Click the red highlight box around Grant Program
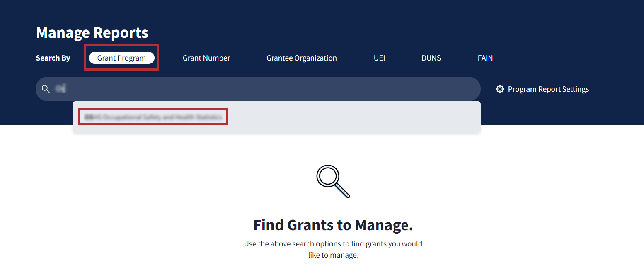Viewport: 644px width, 280px height. [121, 46]
